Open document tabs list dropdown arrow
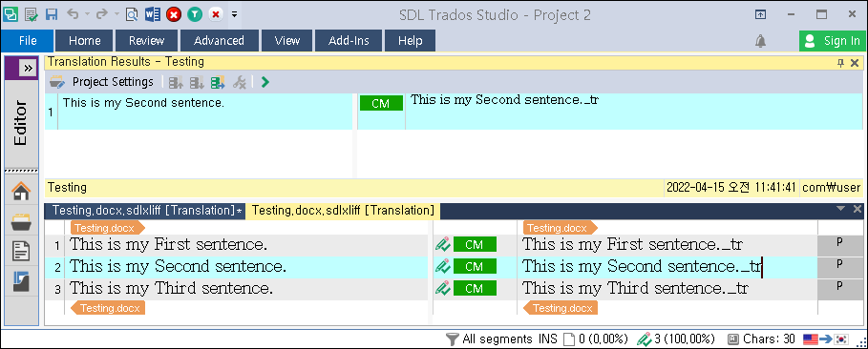Screen dimensions: 868x349 (x=841, y=209)
